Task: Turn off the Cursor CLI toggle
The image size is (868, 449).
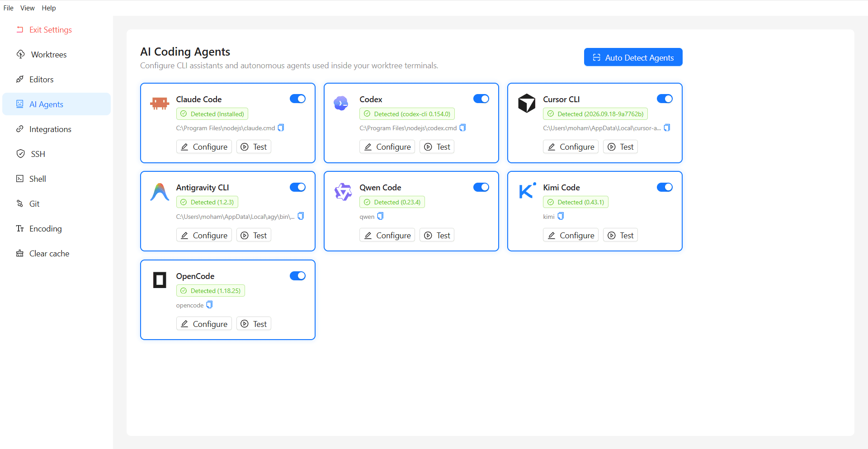Action: pos(665,99)
